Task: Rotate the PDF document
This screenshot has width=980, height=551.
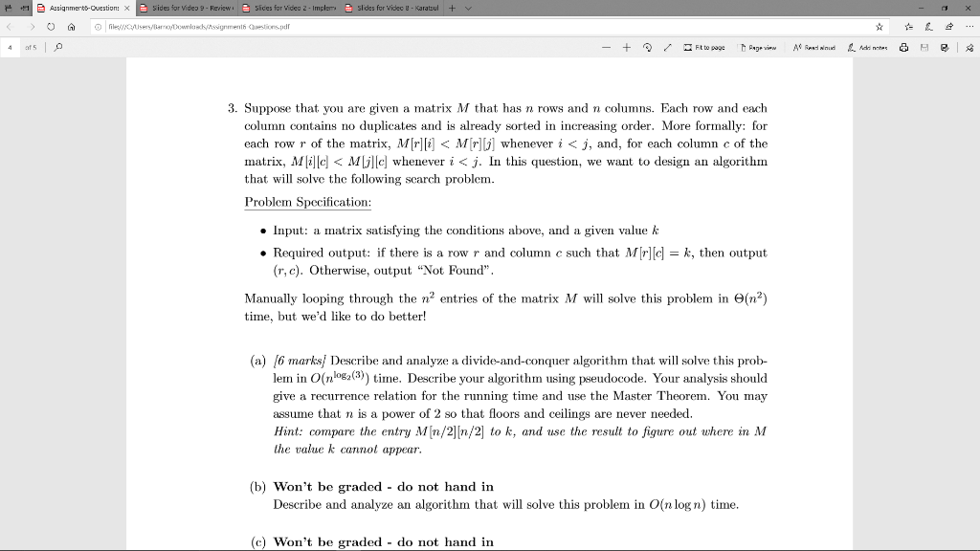Action: click(647, 47)
